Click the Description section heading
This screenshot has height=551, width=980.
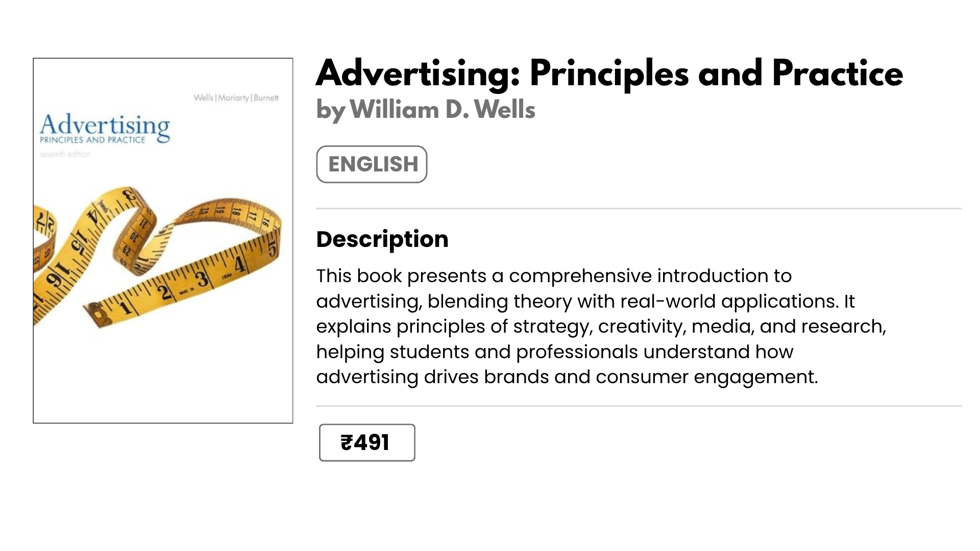[x=382, y=239]
